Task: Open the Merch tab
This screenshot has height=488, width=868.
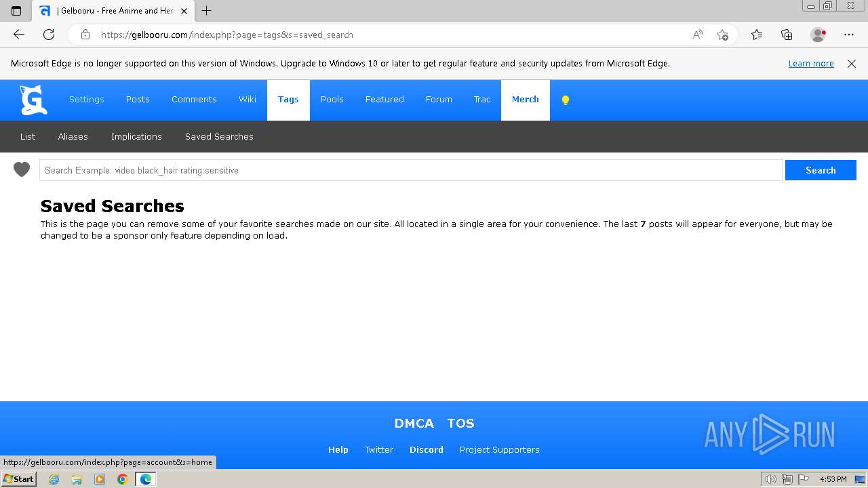Action: [526, 100]
